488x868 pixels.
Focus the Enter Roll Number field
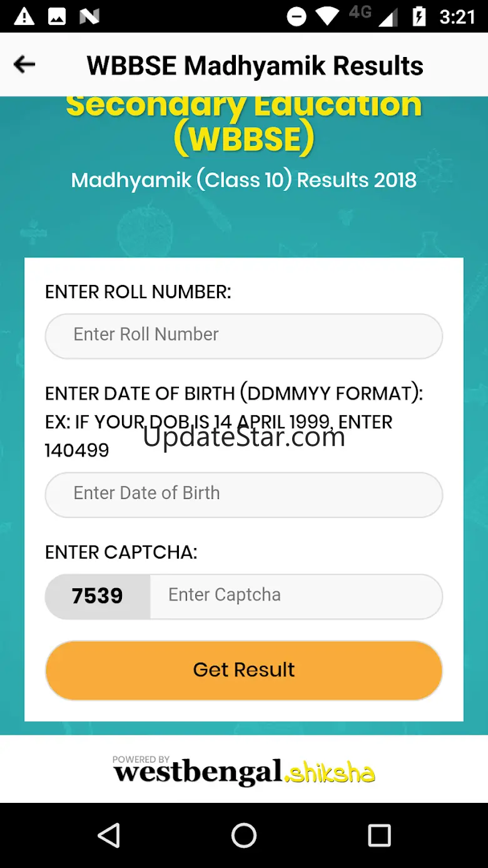click(x=244, y=336)
